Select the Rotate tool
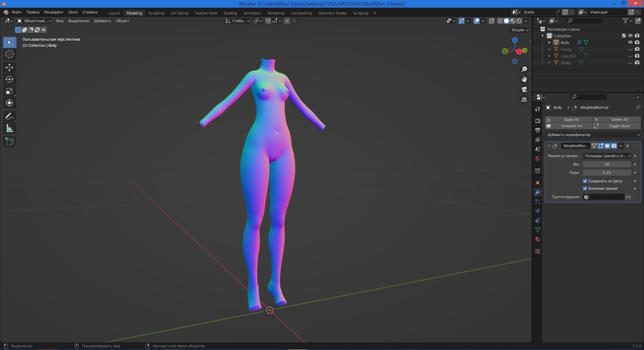The width and height of the screenshot is (644, 350). coord(9,79)
